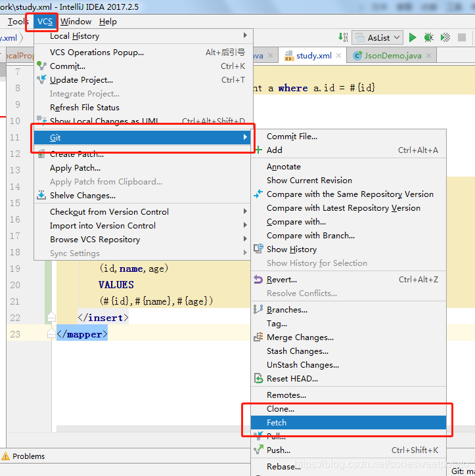Open the VCS menu
Screen dimensions: 475x476
point(45,22)
